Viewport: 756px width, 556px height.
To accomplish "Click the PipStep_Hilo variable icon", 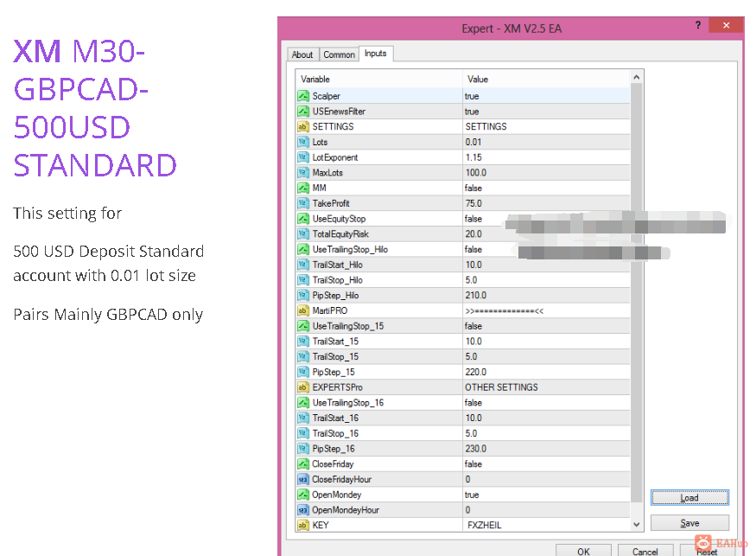I will (x=302, y=296).
